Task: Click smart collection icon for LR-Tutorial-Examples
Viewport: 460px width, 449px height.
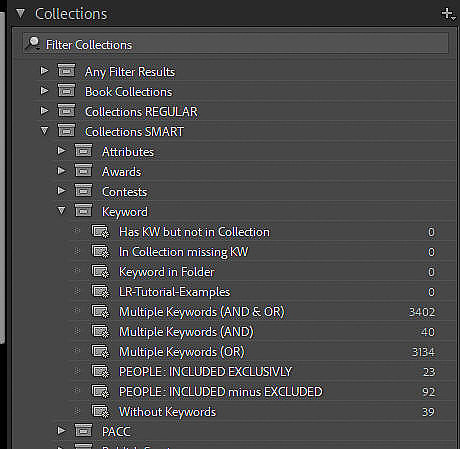Action: (x=101, y=292)
